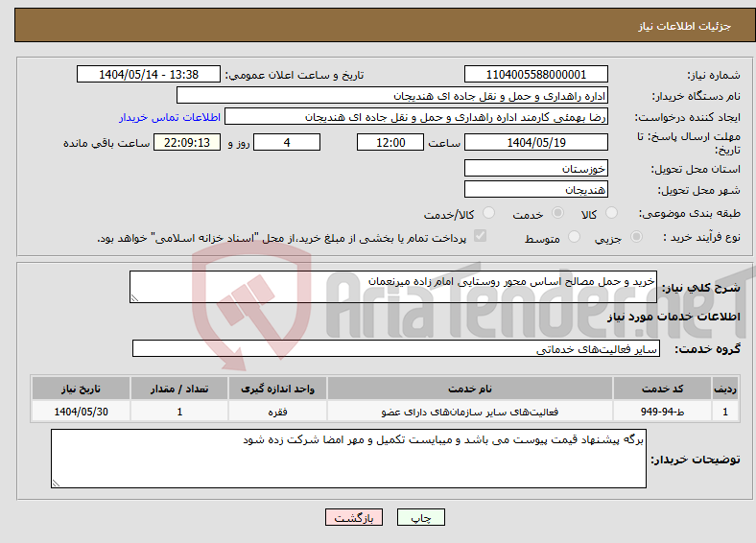Click the تاریخ نیاز column header
The width and height of the screenshot is (756, 543).
tap(81, 389)
